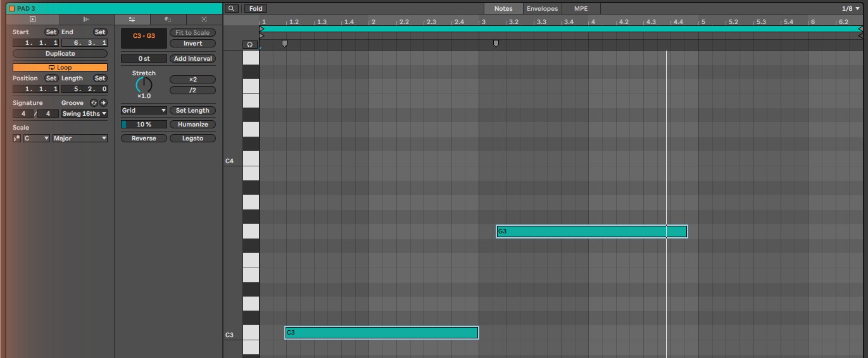Click the clip start marker triangle

(x=262, y=36)
